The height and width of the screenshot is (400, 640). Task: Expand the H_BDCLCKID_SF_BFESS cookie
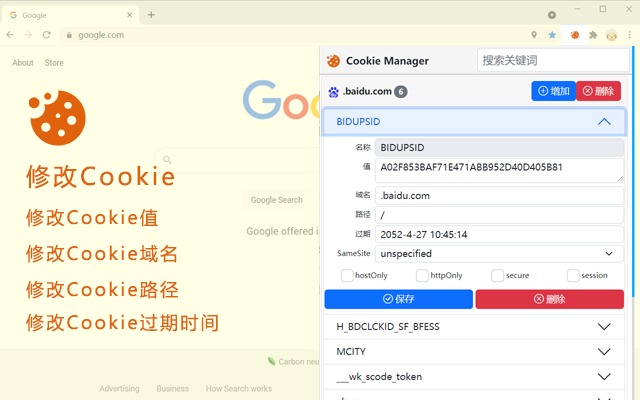tap(474, 327)
